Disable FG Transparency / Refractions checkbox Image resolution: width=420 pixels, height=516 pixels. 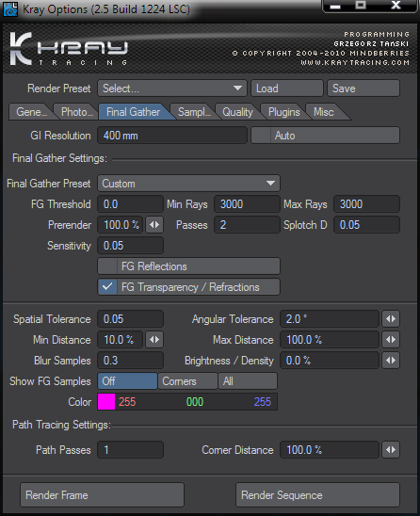point(107,287)
